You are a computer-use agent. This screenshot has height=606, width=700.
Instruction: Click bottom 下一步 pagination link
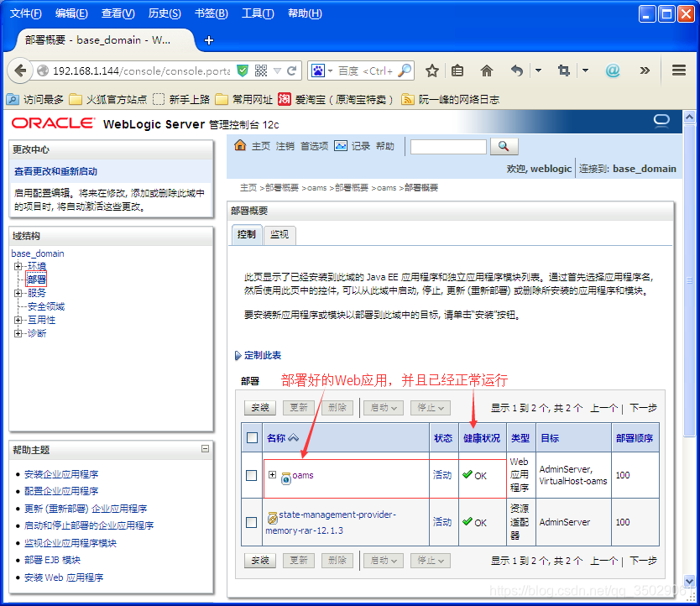click(643, 561)
